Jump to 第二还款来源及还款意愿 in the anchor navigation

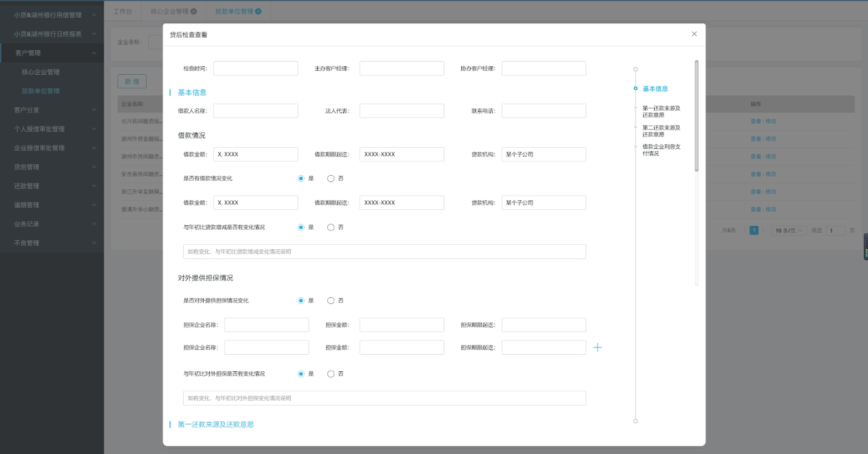click(661, 131)
